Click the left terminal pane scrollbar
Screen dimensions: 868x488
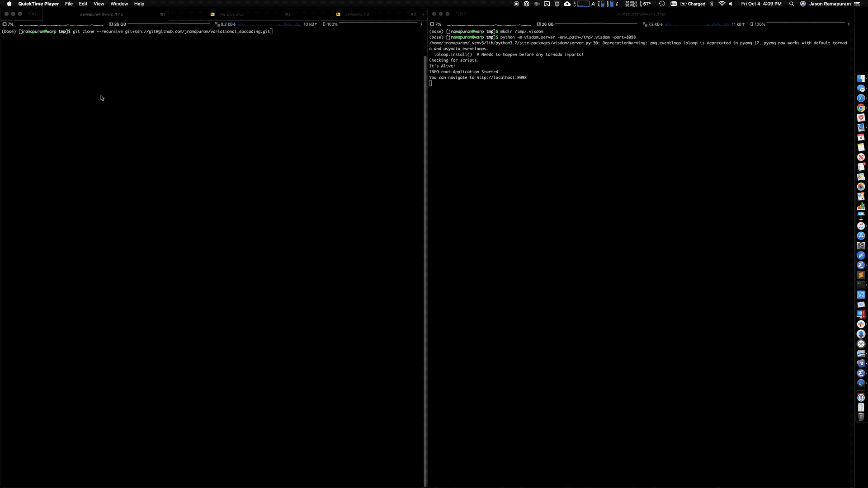[x=425, y=271]
